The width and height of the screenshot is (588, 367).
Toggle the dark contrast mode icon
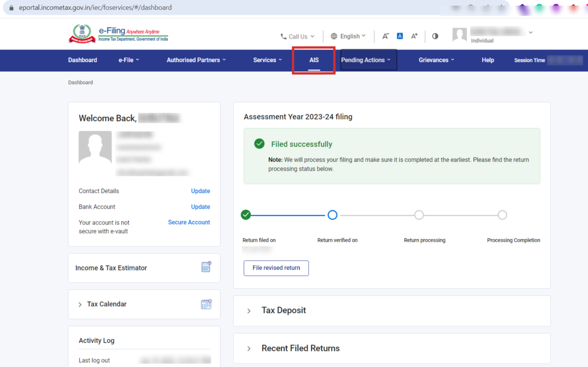(x=435, y=36)
